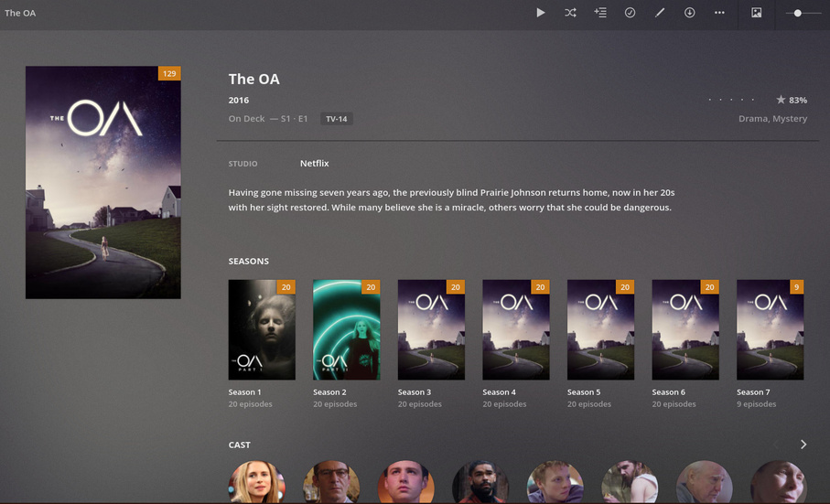The height and width of the screenshot is (504, 830).
Task: Mark the show as watched
Action: 630,13
